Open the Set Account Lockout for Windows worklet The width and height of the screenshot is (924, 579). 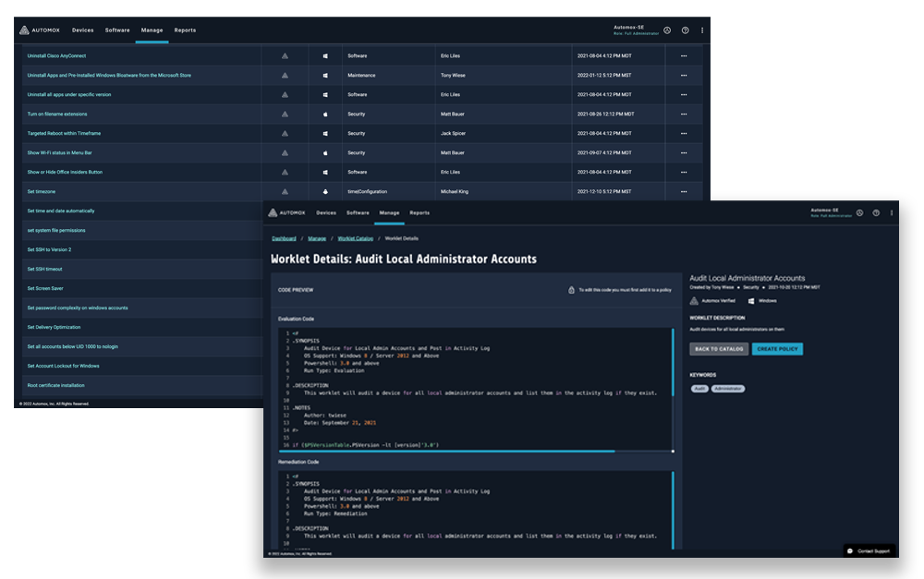(63, 366)
